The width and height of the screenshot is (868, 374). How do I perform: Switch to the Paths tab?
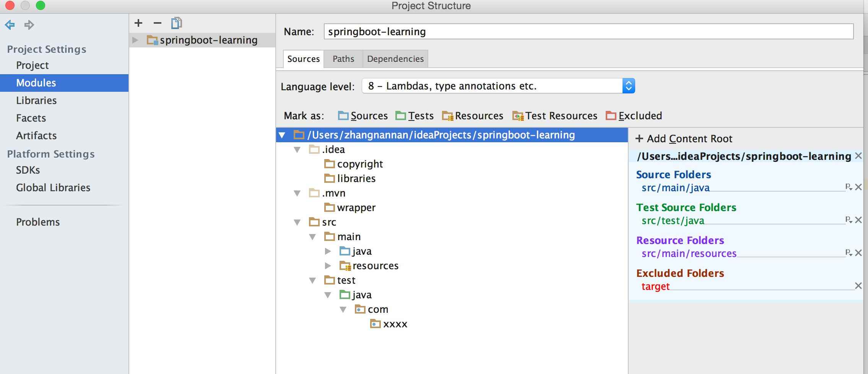coord(343,59)
